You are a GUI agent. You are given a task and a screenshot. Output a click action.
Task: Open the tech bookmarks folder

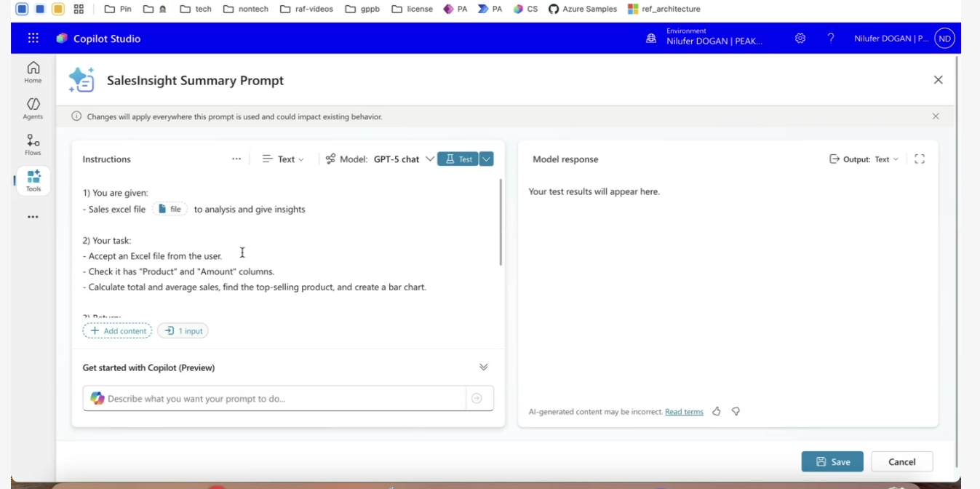[196, 9]
